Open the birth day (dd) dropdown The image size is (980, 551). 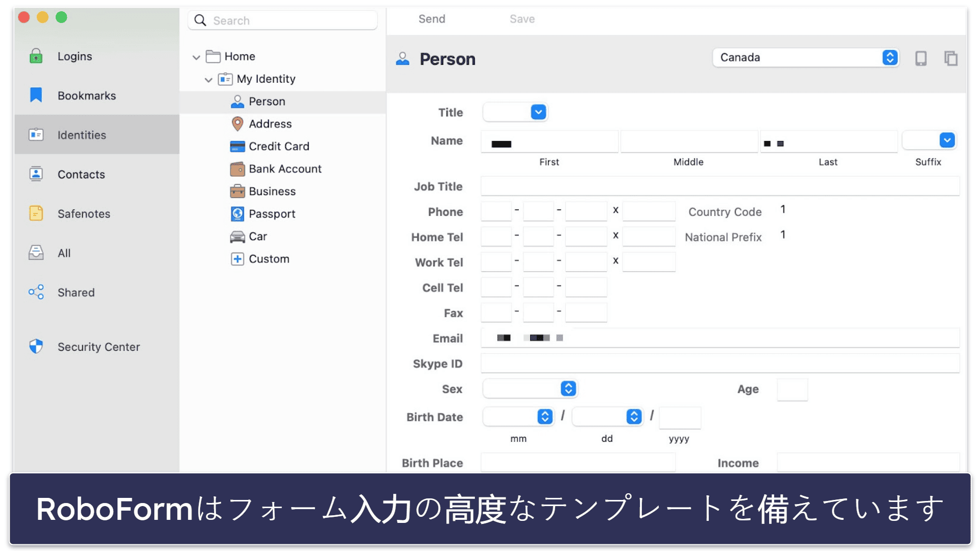tap(607, 416)
